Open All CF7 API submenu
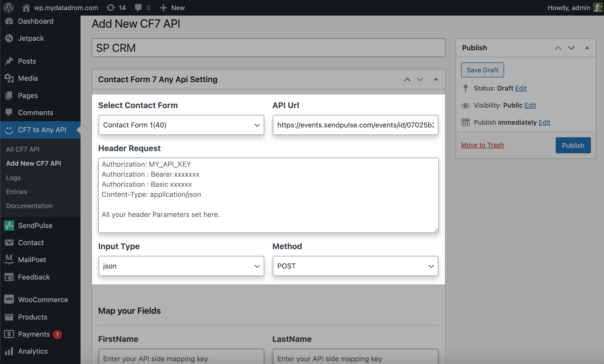The width and height of the screenshot is (604, 364). (23, 149)
